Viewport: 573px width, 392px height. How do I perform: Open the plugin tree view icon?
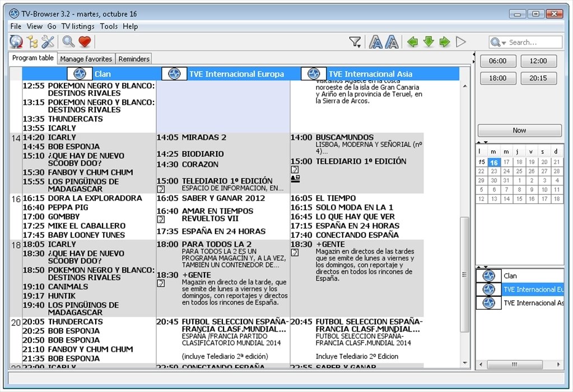pos(32,42)
